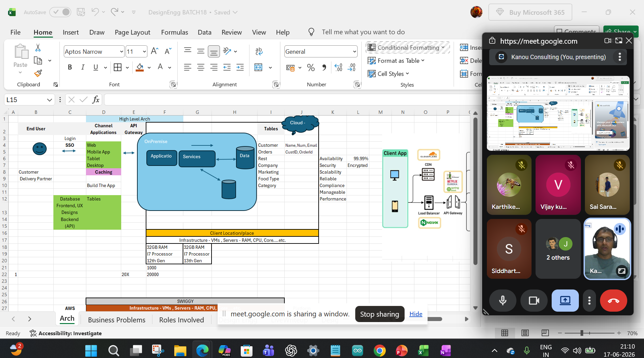Toggle Underline formatting

click(x=96, y=67)
